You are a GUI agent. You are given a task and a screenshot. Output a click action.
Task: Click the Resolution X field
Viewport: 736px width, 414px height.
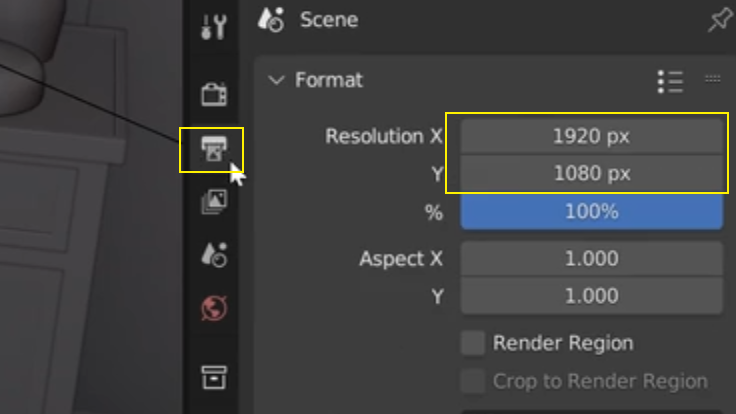click(591, 136)
